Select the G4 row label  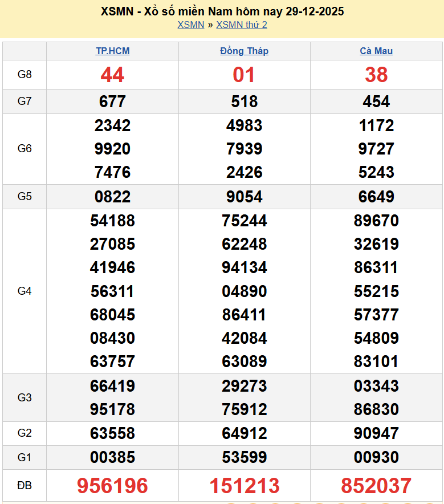click(x=25, y=291)
